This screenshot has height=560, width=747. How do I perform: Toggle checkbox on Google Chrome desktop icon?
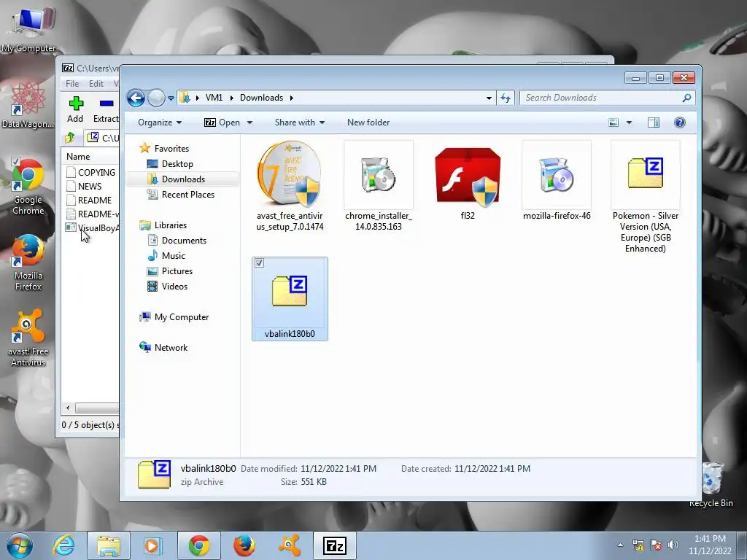coord(15,161)
